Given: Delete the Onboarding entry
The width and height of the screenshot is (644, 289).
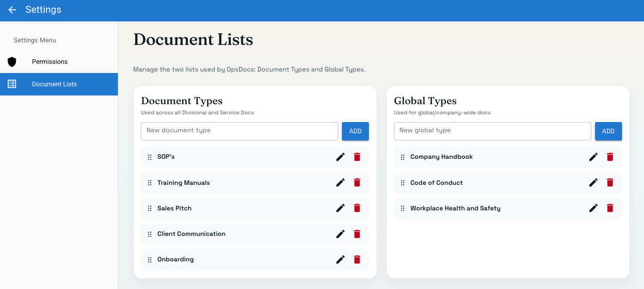Looking at the screenshot, I should click(x=357, y=259).
